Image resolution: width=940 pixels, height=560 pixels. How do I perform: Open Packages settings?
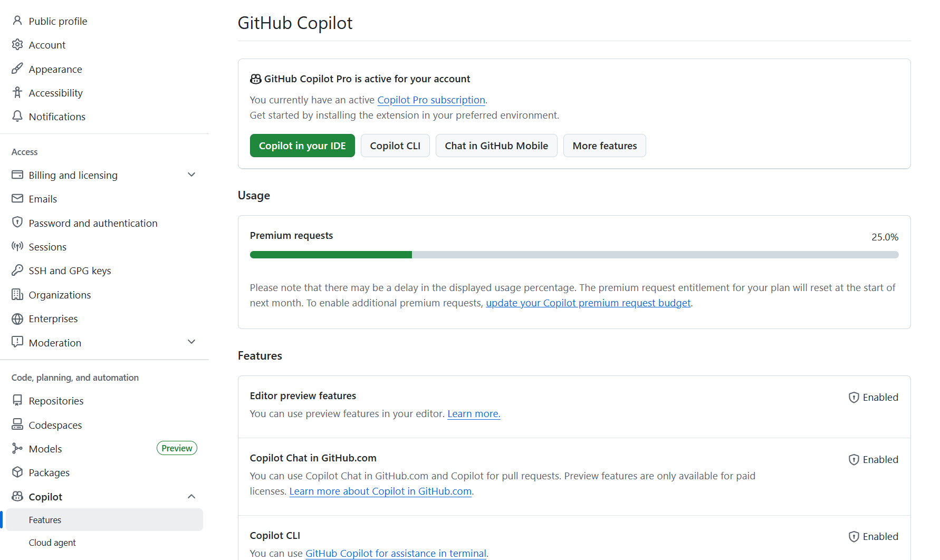pos(104,472)
